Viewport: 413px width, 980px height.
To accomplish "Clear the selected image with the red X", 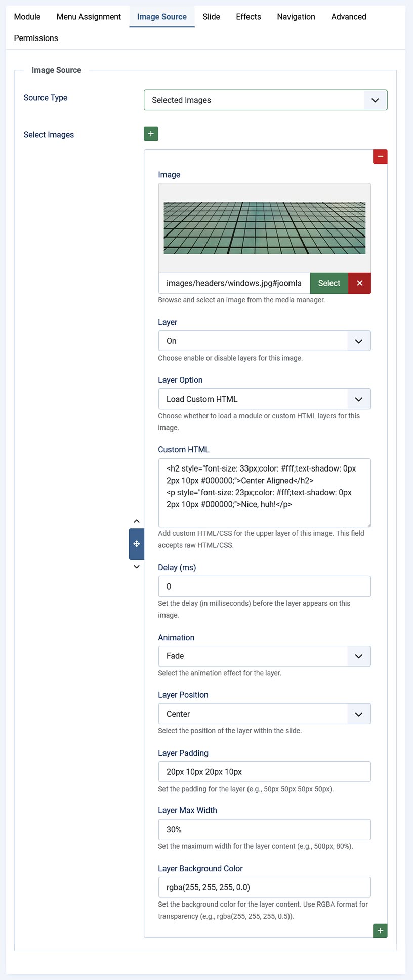I will pos(359,283).
